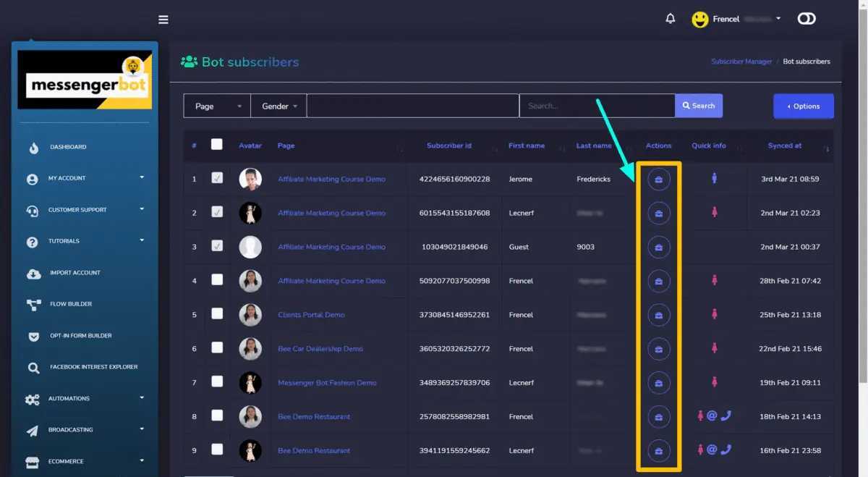This screenshot has height=477, width=868.
Task: Open actions for subscriber 6015543155187608
Action: [x=659, y=213]
